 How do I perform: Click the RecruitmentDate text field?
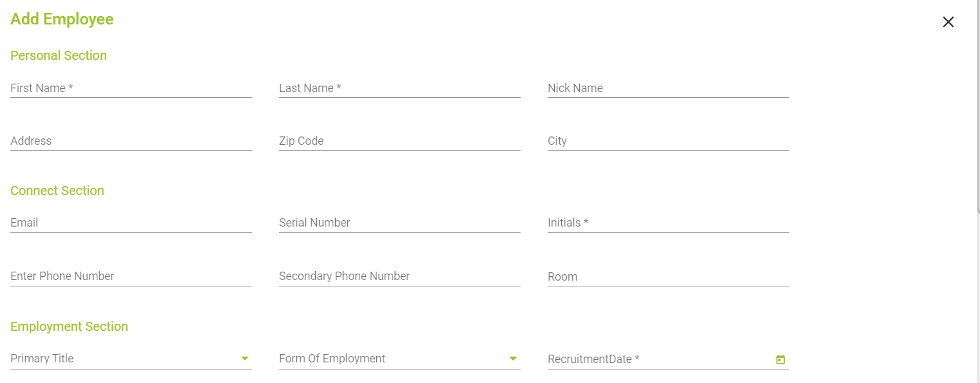coord(657,359)
